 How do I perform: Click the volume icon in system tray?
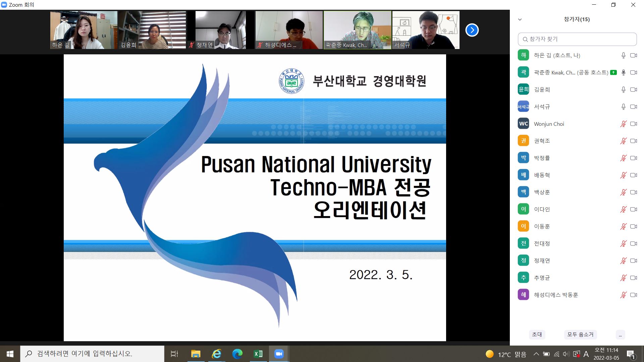point(566,353)
